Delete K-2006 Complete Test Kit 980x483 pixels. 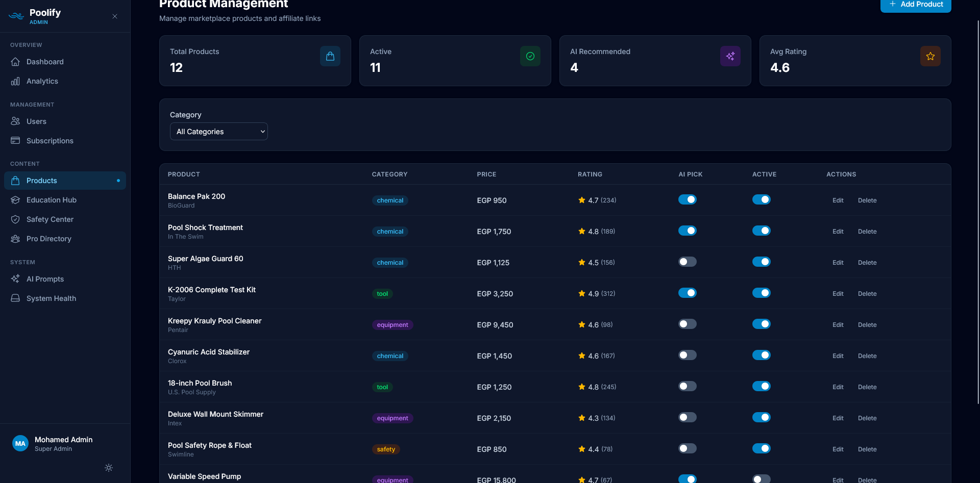(x=867, y=294)
